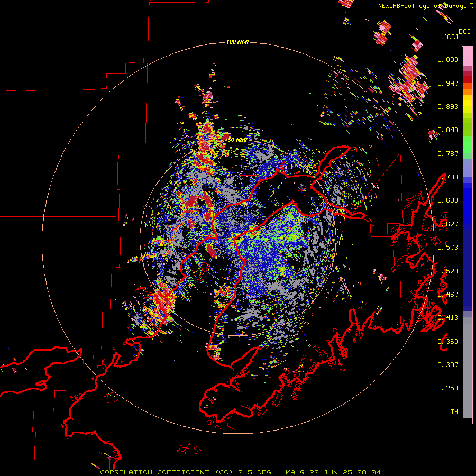Click the 0.680 color scale value
The image size is (476, 476).
click(x=448, y=200)
